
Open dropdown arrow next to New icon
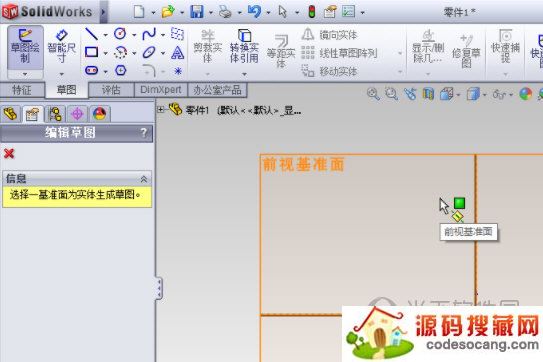[153, 13]
